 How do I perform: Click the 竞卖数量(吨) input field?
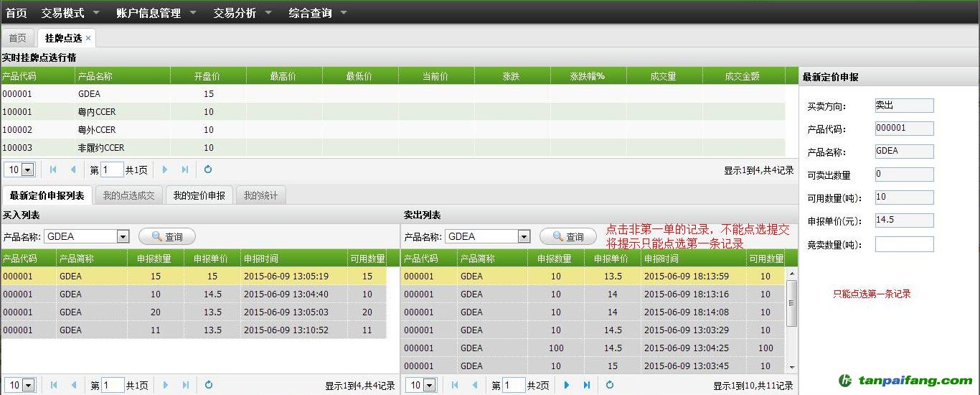(x=904, y=244)
